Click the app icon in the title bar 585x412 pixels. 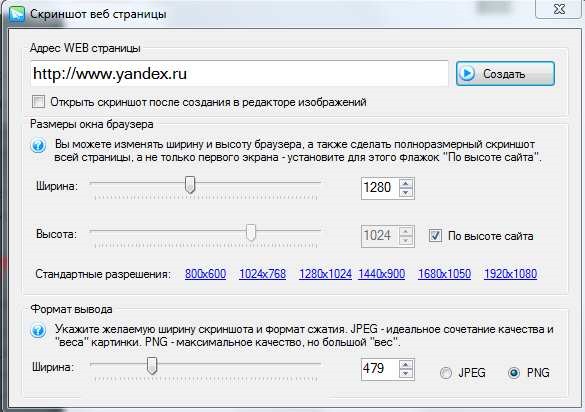[x=17, y=14]
